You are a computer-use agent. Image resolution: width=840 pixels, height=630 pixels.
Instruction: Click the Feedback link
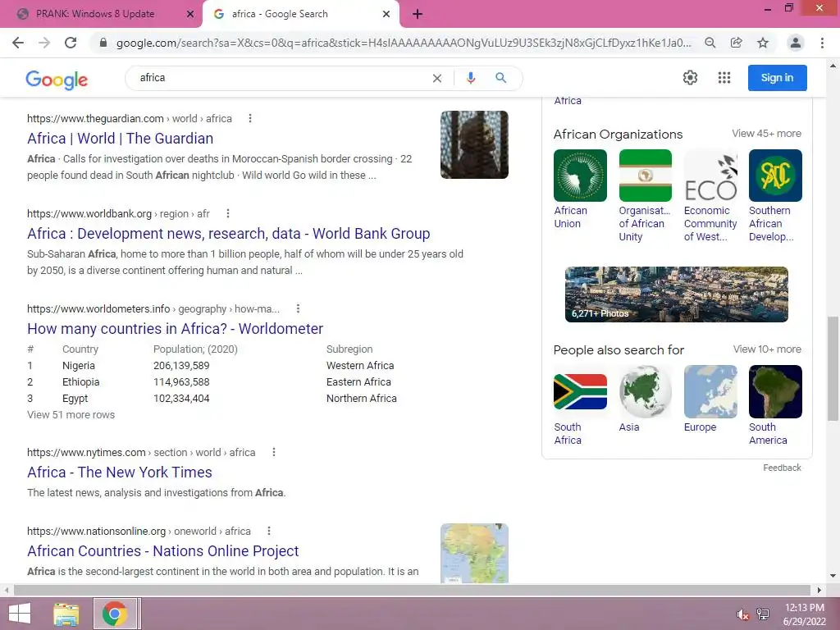click(x=782, y=468)
